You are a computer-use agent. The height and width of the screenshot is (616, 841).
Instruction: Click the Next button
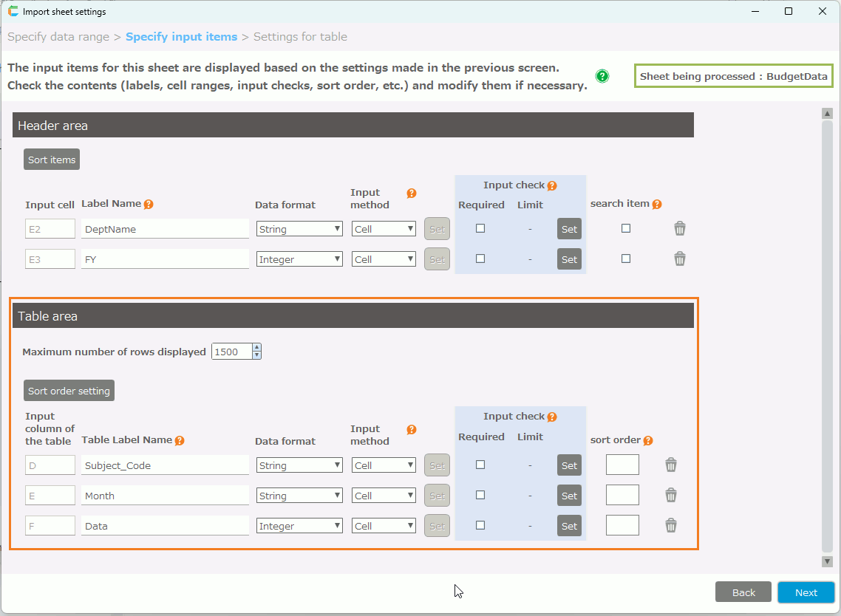click(x=806, y=592)
